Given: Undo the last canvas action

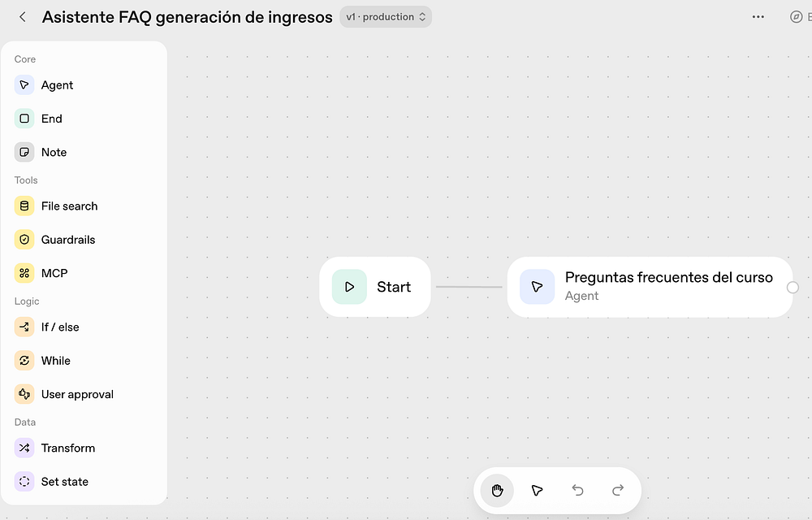Looking at the screenshot, I should coord(577,491).
